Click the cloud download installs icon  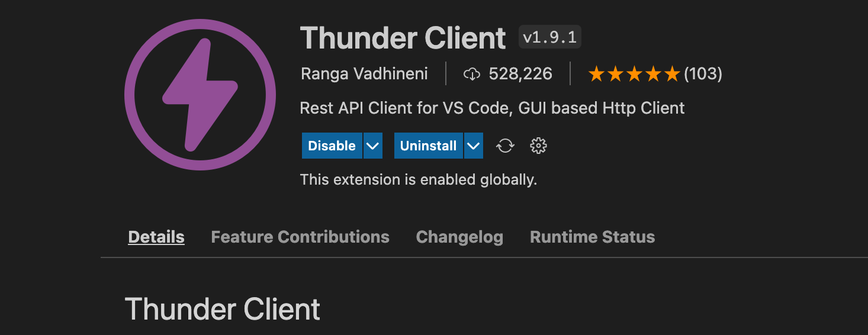[x=471, y=74]
